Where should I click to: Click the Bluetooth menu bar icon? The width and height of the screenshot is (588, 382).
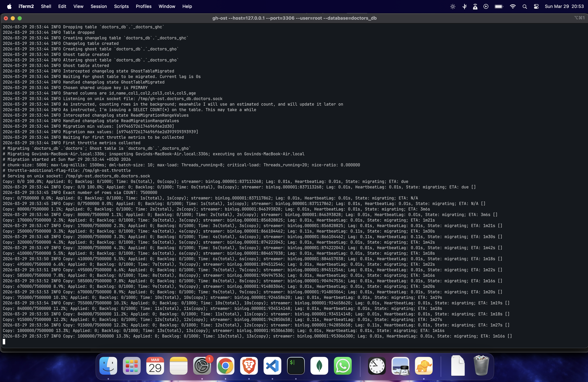point(465,6)
